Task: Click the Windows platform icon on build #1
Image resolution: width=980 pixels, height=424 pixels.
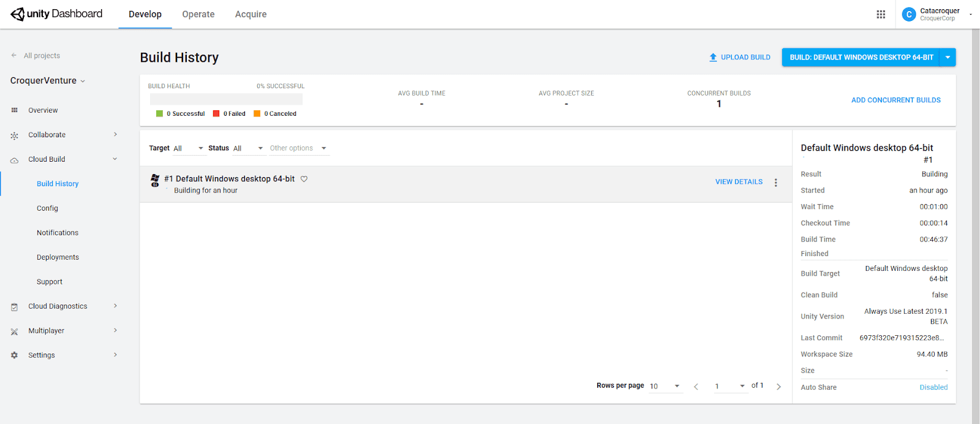Action: (155, 180)
